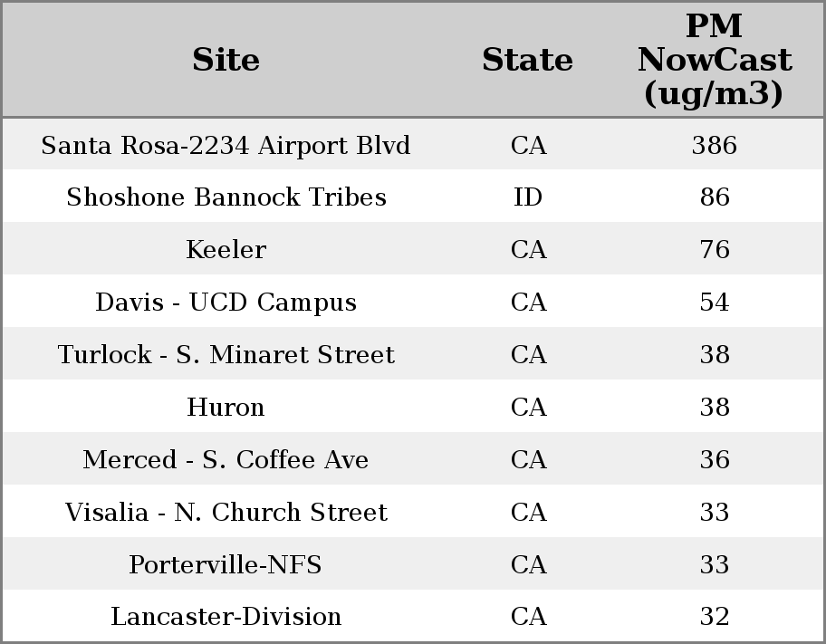Image resolution: width=826 pixels, height=644 pixels.
Task: Select Davis - UCD Campus site
Action: coord(226,303)
